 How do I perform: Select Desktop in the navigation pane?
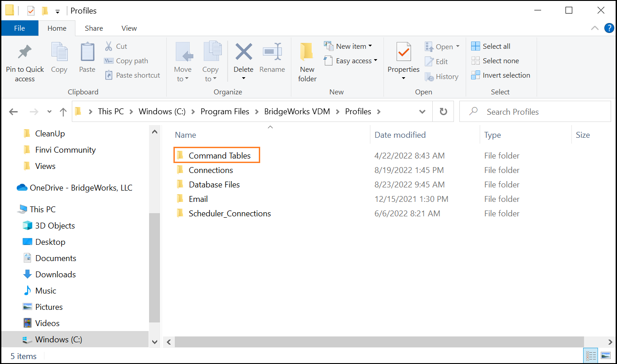coord(44,242)
